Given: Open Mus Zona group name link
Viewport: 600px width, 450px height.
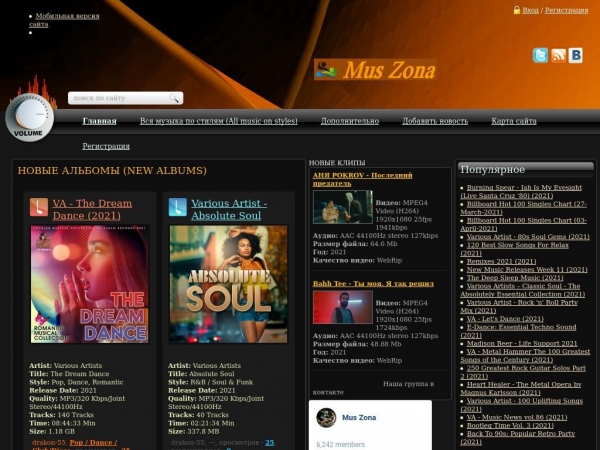Looking at the screenshot, I should (x=359, y=417).
